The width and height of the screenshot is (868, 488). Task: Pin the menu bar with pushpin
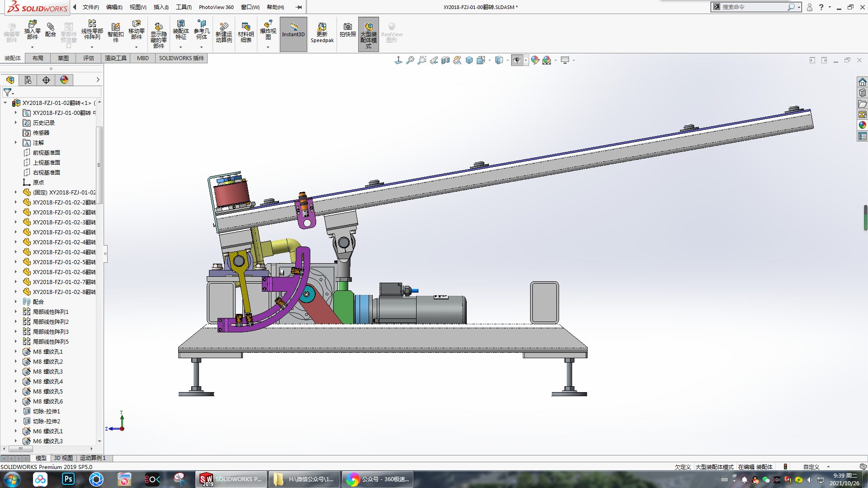(299, 7)
